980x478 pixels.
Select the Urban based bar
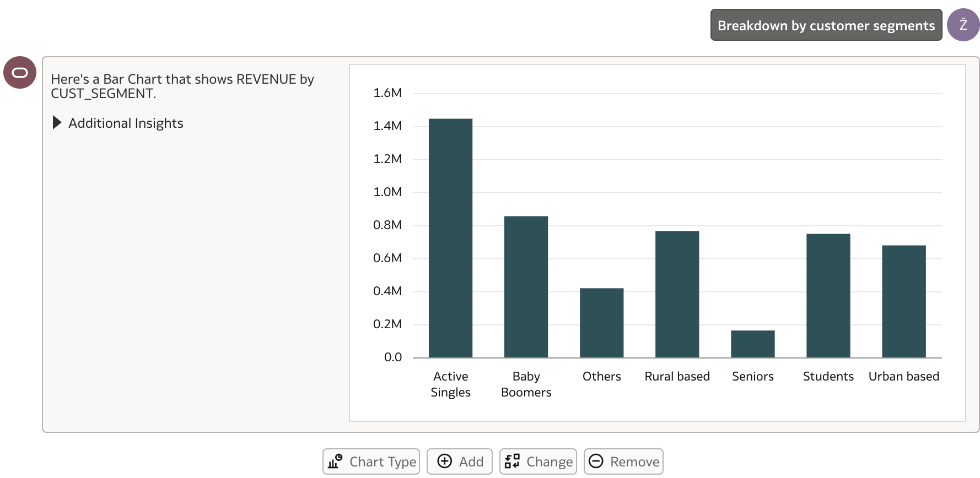click(x=903, y=301)
